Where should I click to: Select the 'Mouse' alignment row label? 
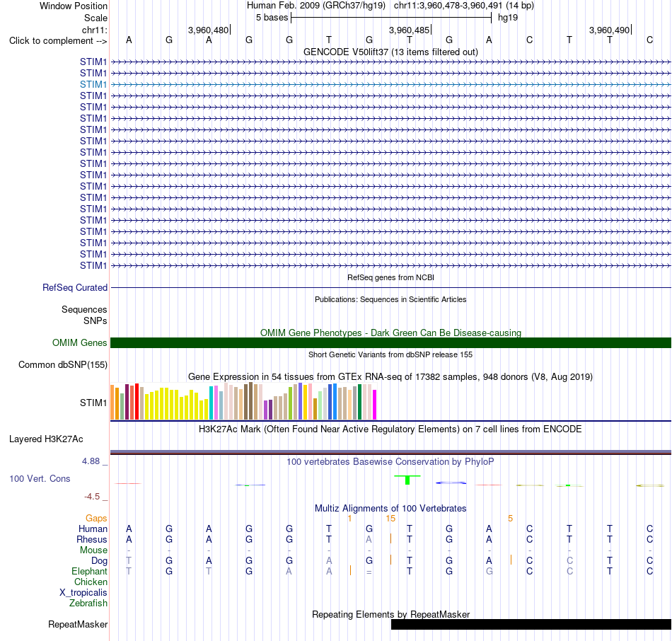pyautogui.click(x=93, y=550)
